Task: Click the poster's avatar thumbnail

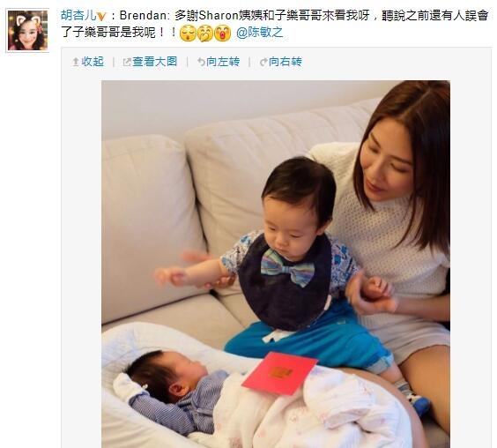Action: point(27,31)
